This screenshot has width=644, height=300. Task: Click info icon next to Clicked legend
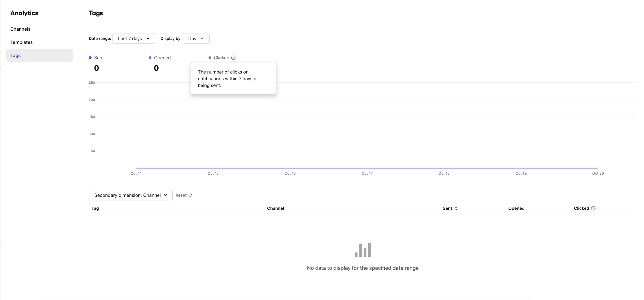click(233, 58)
